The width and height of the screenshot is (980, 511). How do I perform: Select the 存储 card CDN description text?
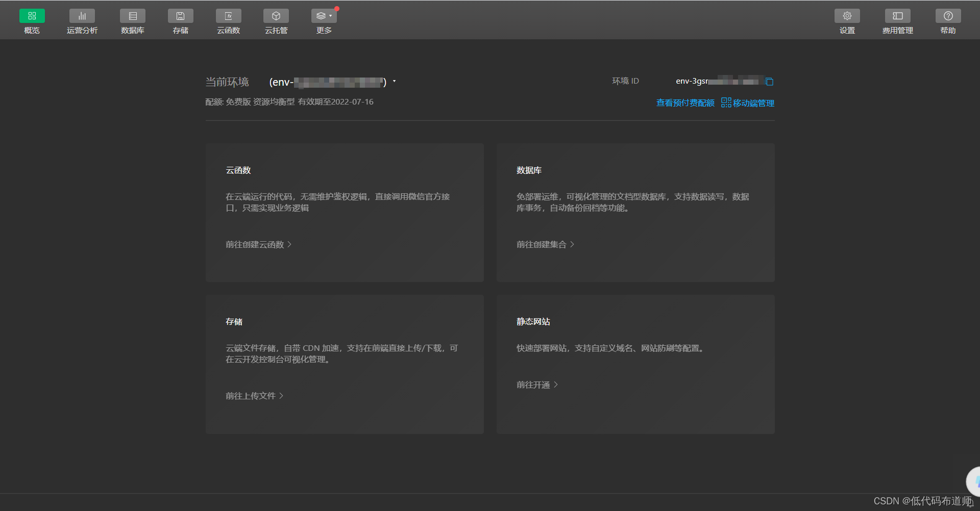tap(342, 354)
